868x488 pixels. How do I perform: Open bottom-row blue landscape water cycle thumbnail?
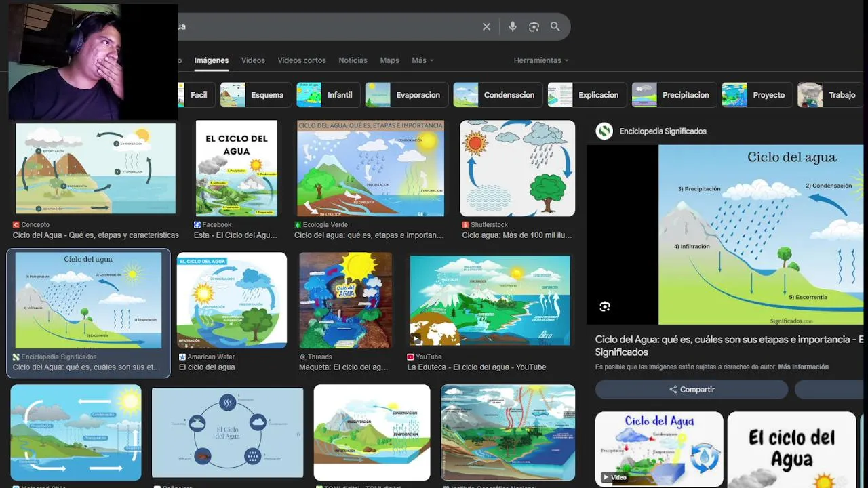coord(76,432)
